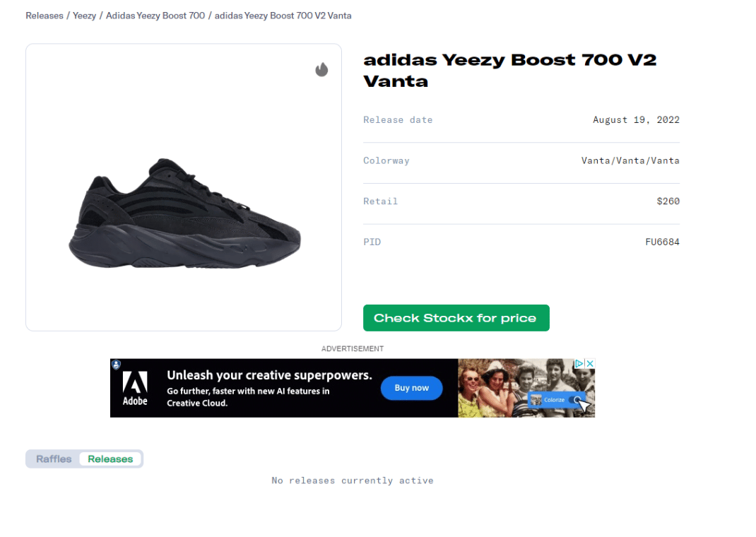
Task: Switch to the Raffles tab
Action: tap(54, 459)
